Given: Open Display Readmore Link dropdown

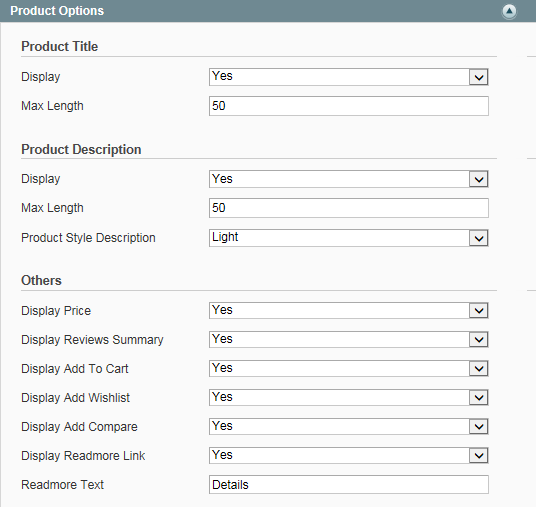Looking at the screenshot, I should [349, 455].
